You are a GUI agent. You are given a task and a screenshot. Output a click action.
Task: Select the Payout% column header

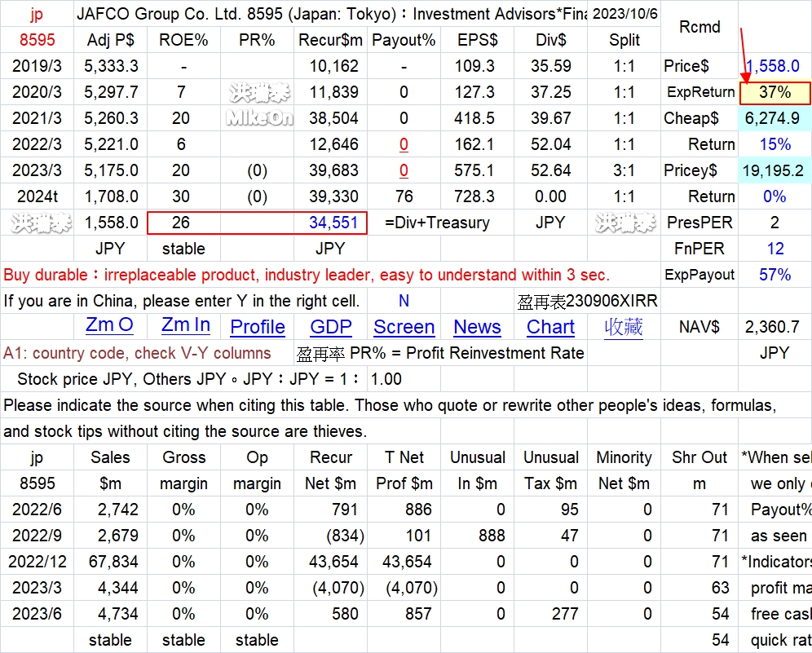404,40
